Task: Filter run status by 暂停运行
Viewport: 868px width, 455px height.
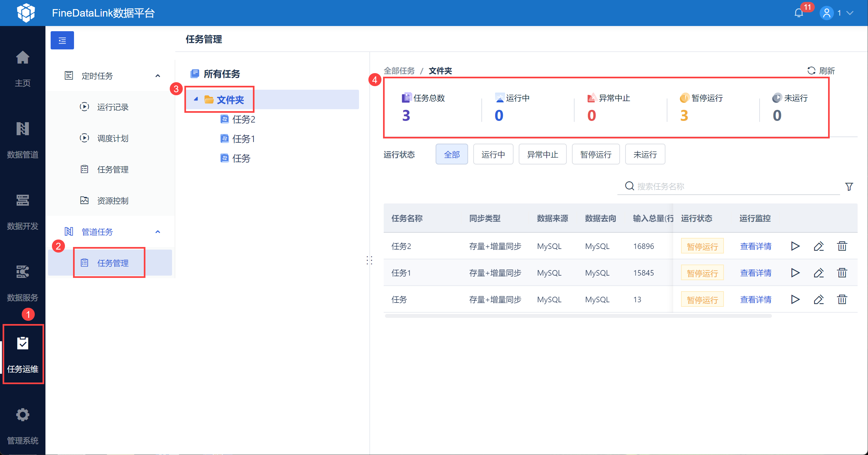Action: [595, 154]
